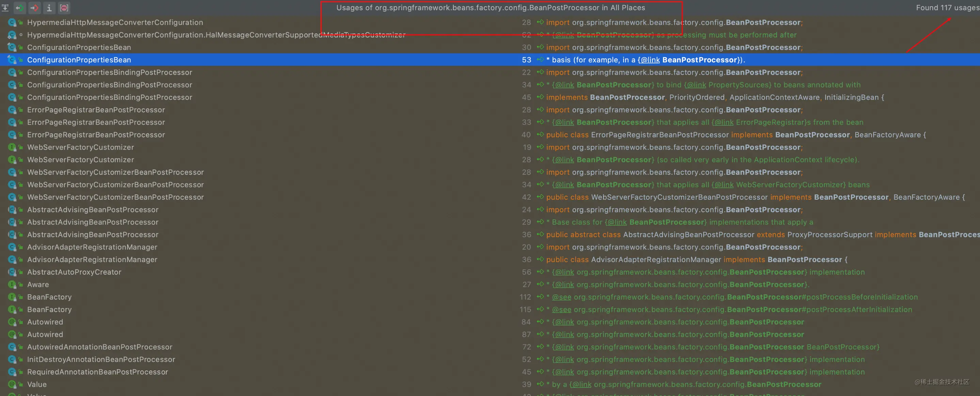
Task: Click the annotation icon beside the first Autowired
Action: [12, 322]
